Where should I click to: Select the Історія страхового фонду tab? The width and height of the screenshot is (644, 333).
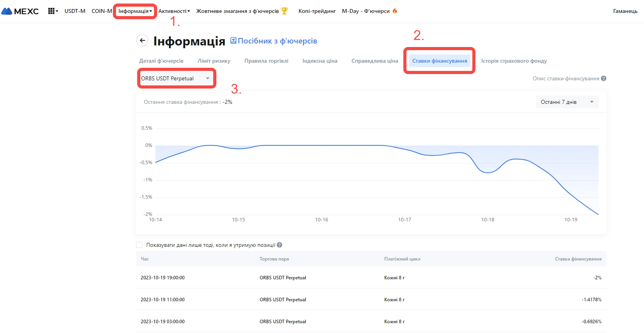coord(514,61)
